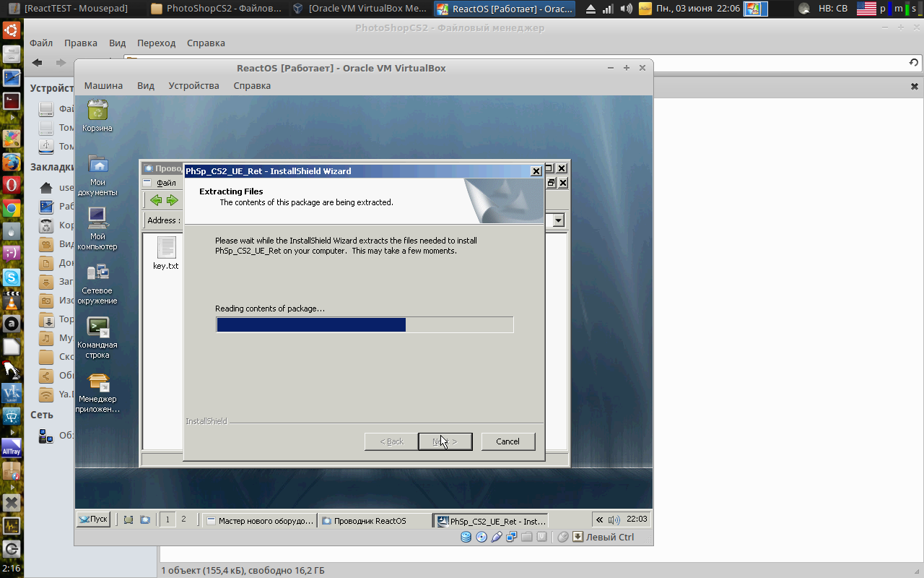Close the file manager side panel
Image resolution: width=924 pixels, height=578 pixels.
(914, 86)
